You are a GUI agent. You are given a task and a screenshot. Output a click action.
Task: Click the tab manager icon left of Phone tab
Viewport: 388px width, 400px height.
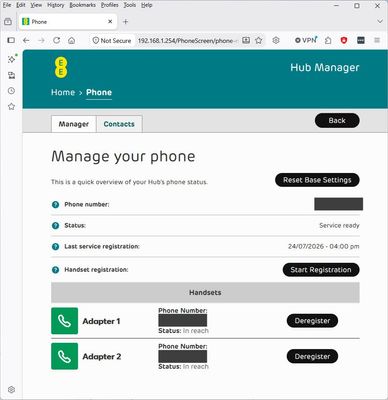[8, 22]
